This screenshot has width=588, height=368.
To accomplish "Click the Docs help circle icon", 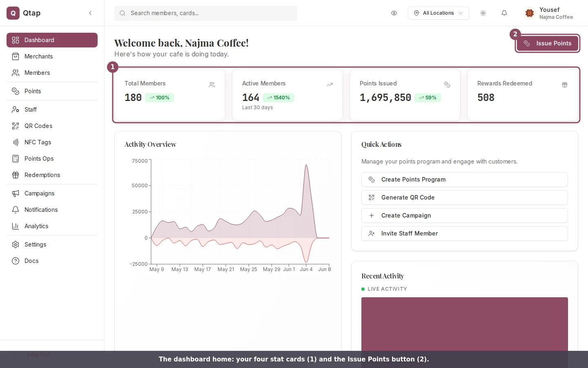I will click(x=16, y=261).
